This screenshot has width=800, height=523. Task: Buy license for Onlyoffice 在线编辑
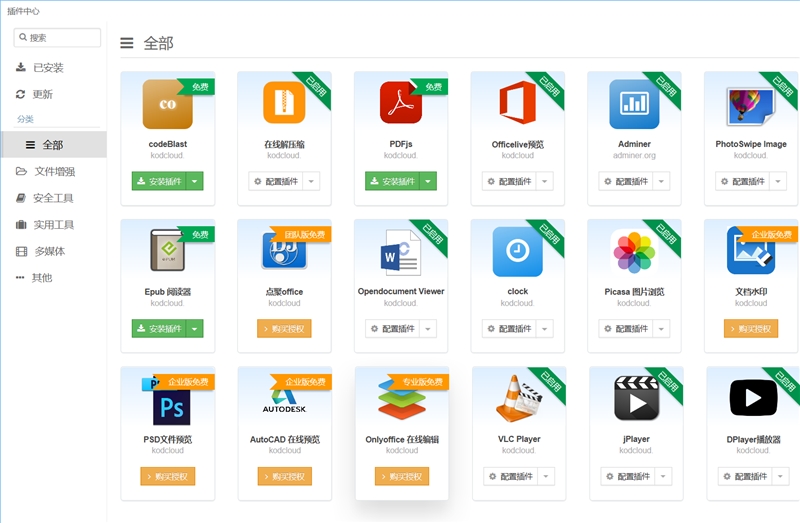[x=402, y=476]
